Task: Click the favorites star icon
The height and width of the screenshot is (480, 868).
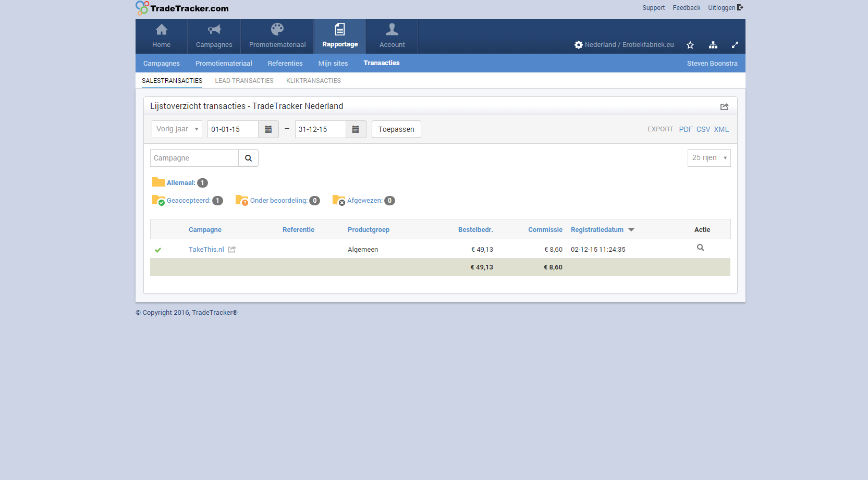Action: [690, 45]
